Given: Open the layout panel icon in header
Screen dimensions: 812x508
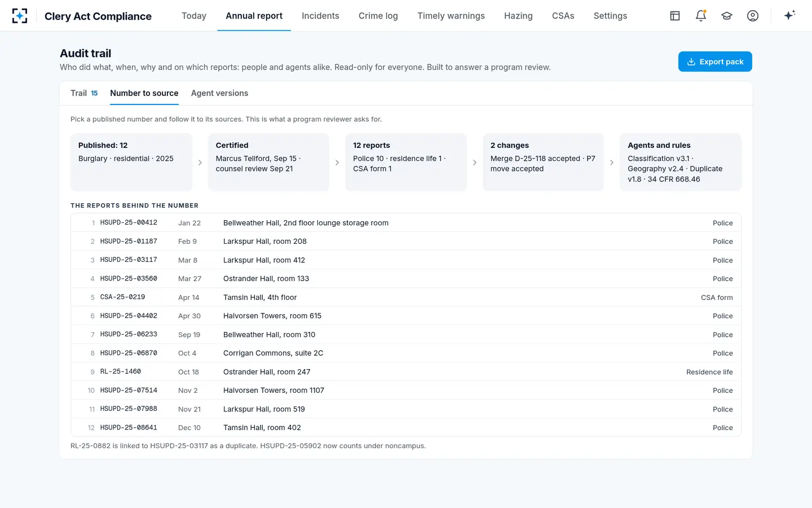Looking at the screenshot, I should (x=675, y=16).
